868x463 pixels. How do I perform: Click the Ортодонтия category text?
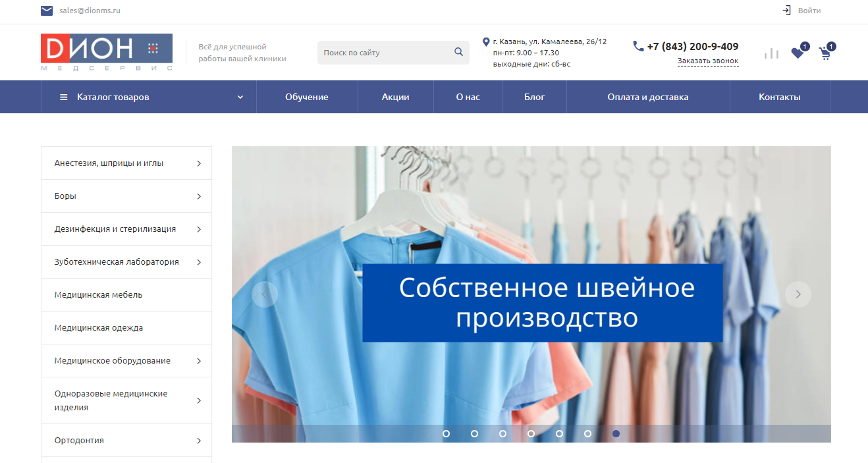point(79,441)
